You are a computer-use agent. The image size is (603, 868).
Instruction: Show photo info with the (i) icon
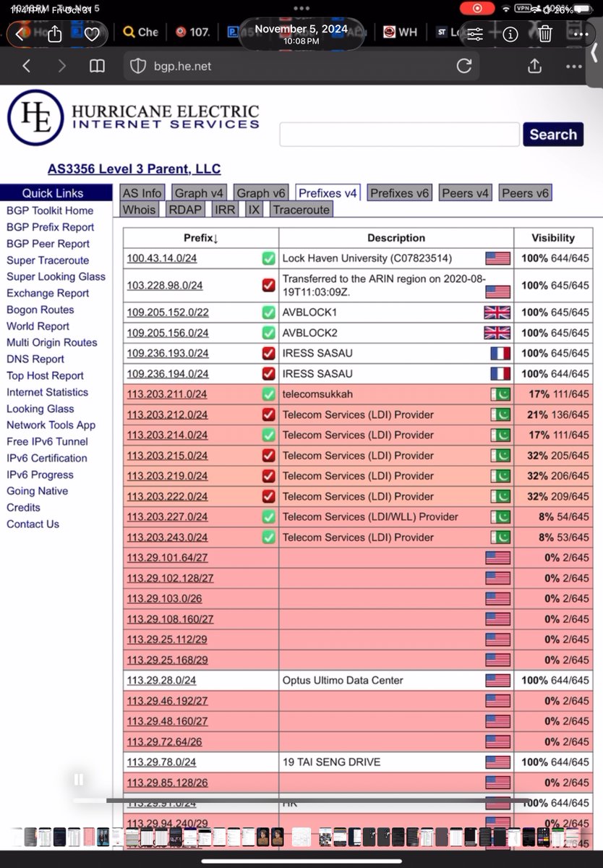[510, 33]
